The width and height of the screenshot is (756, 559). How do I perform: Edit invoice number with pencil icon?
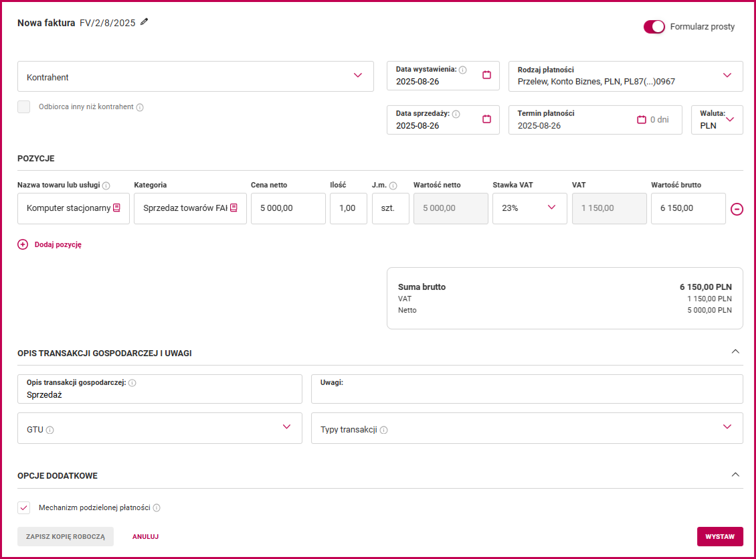coord(144,21)
